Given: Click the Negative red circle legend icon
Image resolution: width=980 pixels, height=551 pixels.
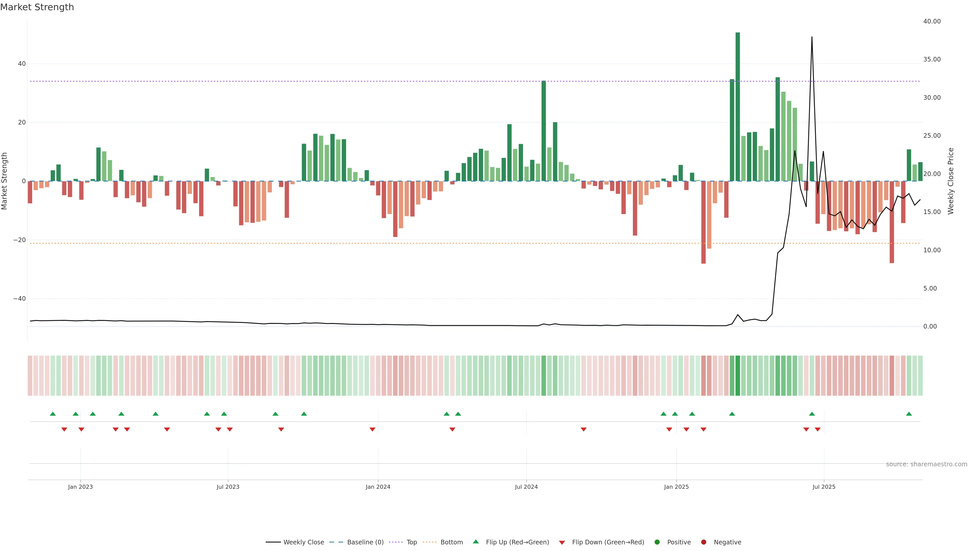Looking at the screenshot, I should (x=703, y=542).
